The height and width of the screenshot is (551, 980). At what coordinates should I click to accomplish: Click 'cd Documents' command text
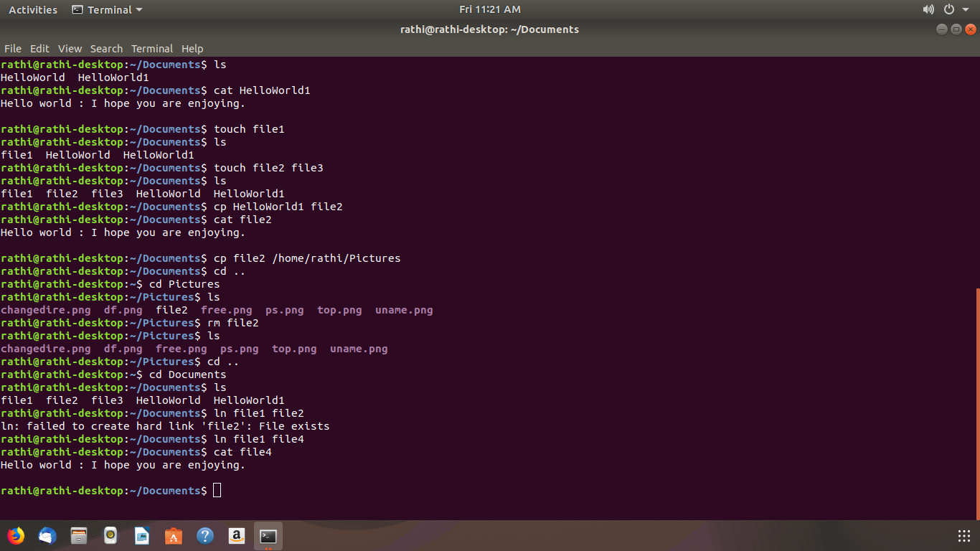click(187, 375)
